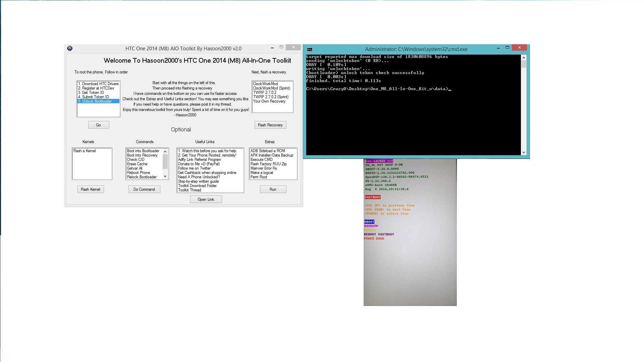Minimize the HTC toolkit window
Viewport: 644px width, 362px height.
pyautogui.click(x=272, y=48)
